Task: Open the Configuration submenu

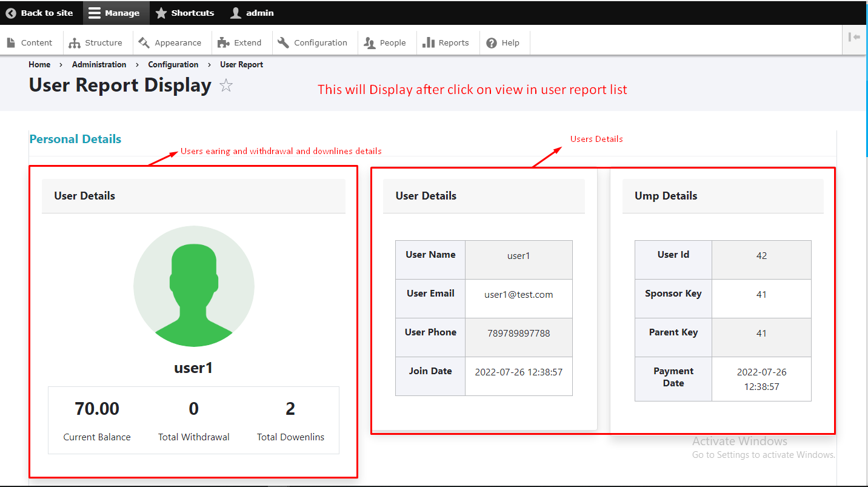Action: [315, 42]
